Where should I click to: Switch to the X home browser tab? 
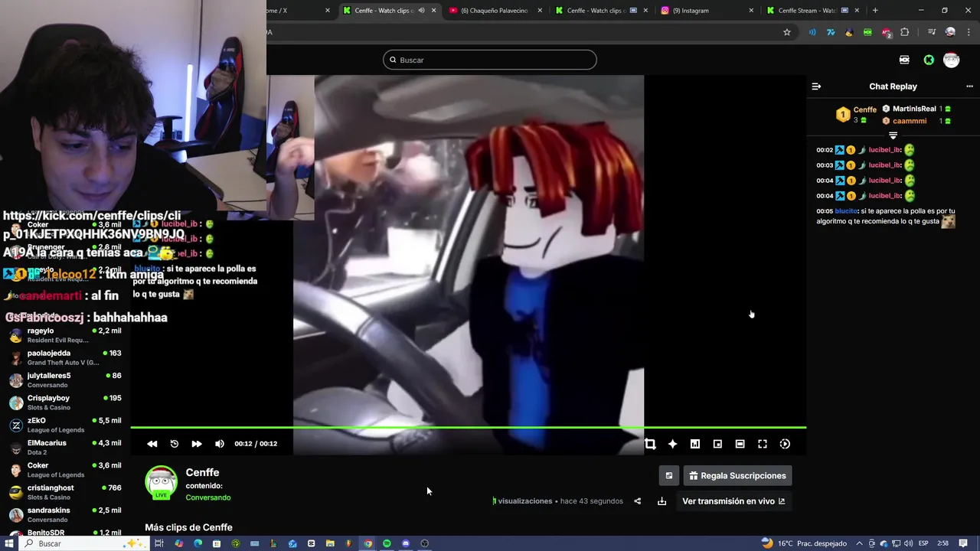pyautogui.click(x=299, y=11)
